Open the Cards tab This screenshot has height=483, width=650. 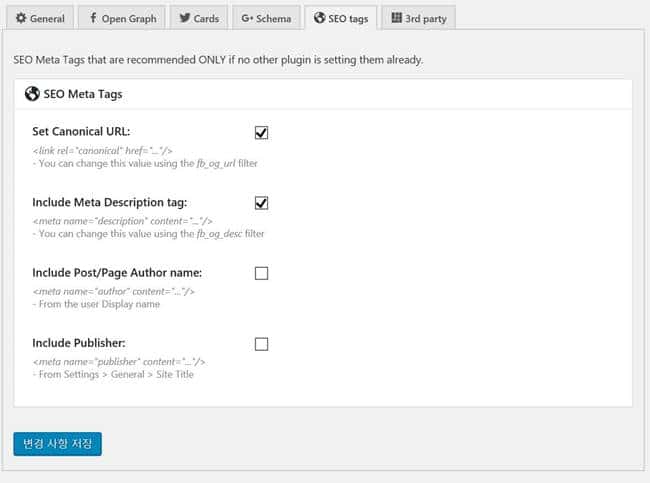tap(199, 18)
